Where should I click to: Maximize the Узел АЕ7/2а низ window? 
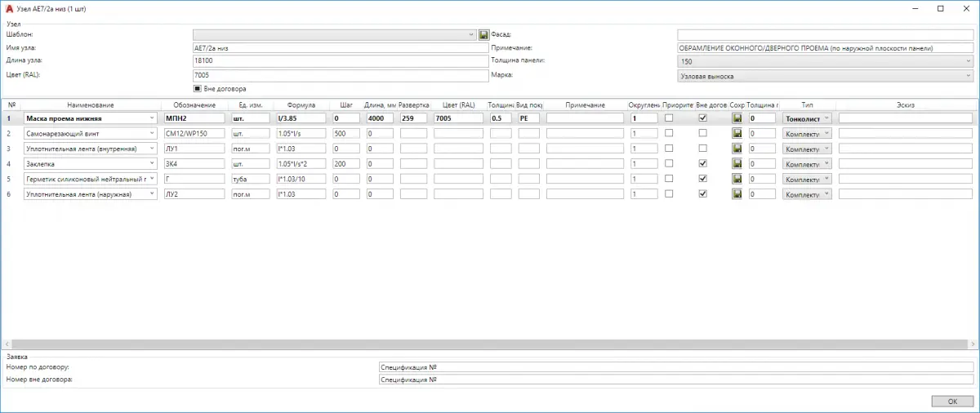coord(941,8)
